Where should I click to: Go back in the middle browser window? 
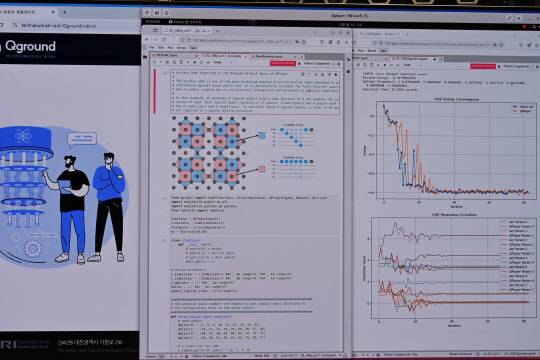coord(147,40)
